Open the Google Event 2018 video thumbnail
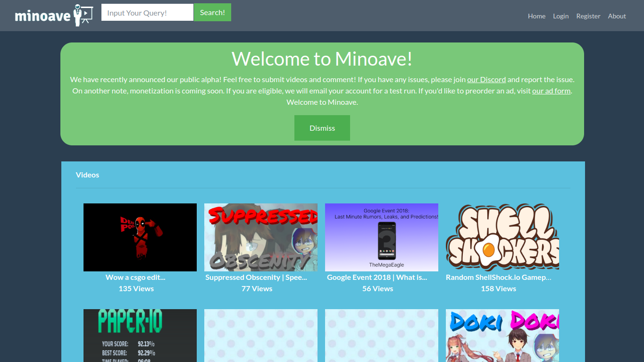This screenshot has width=644, height=362. [x=381, y=237]
